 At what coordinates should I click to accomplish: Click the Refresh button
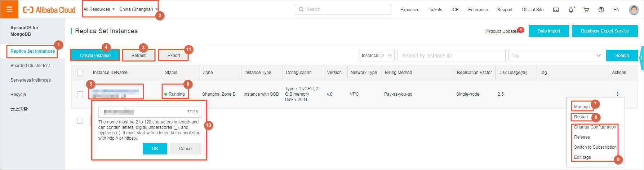[x=139, y=56]
